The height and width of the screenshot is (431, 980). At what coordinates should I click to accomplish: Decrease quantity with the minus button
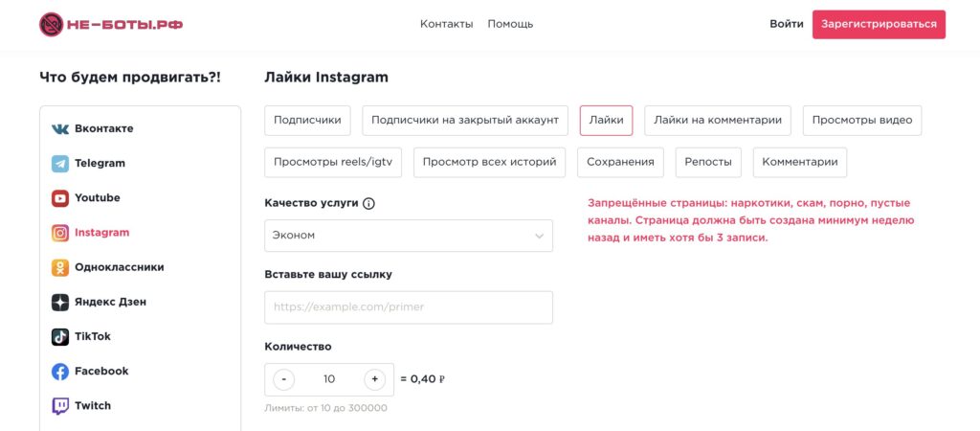pyautogui.click(x=284, y=379)
